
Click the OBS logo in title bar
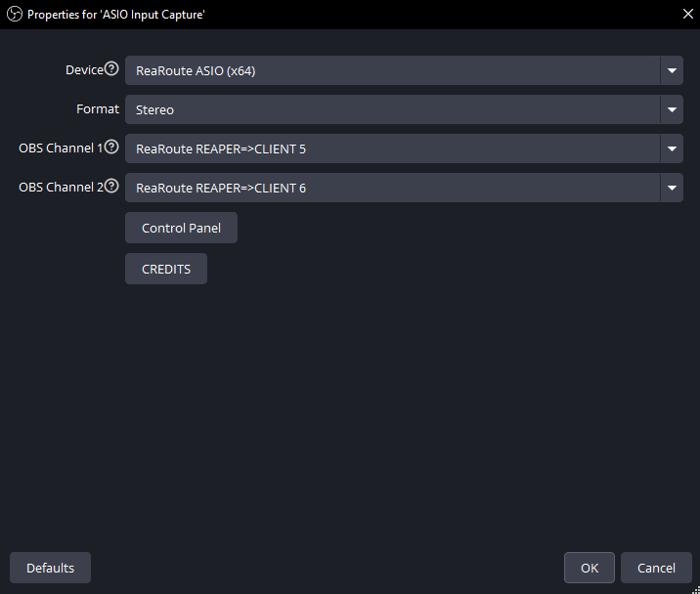coord(15,15)
